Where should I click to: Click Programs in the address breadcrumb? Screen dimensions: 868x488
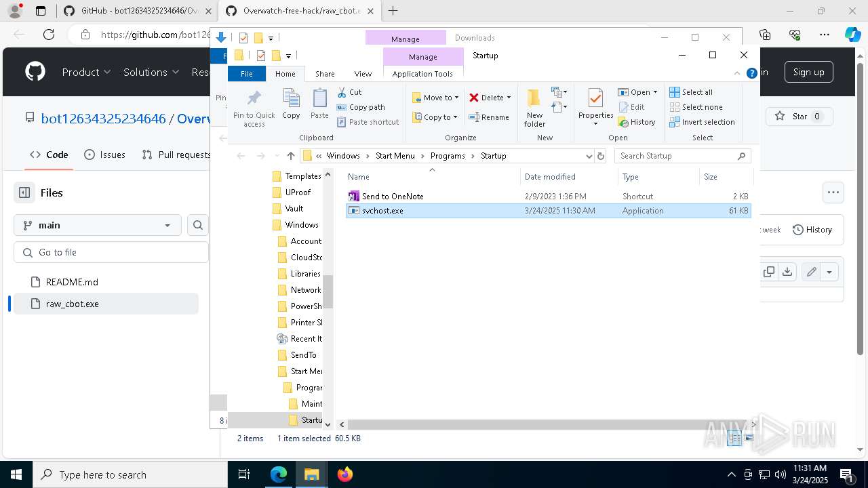(x=448, y=156)
